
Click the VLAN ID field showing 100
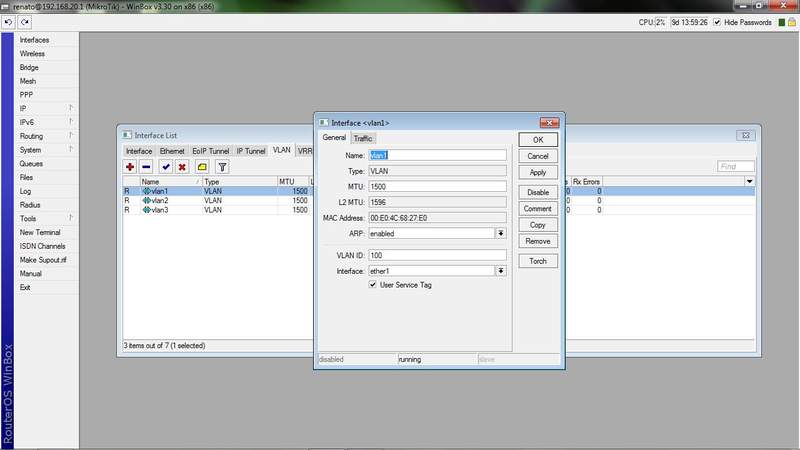pos(437,255)
